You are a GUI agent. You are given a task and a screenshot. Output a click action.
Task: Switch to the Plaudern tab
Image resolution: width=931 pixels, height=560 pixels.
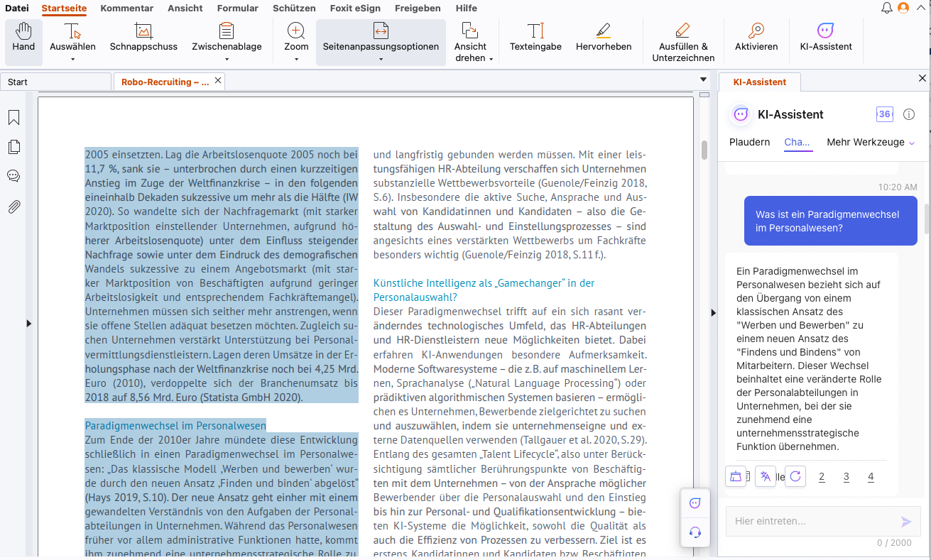click(749, 143)
